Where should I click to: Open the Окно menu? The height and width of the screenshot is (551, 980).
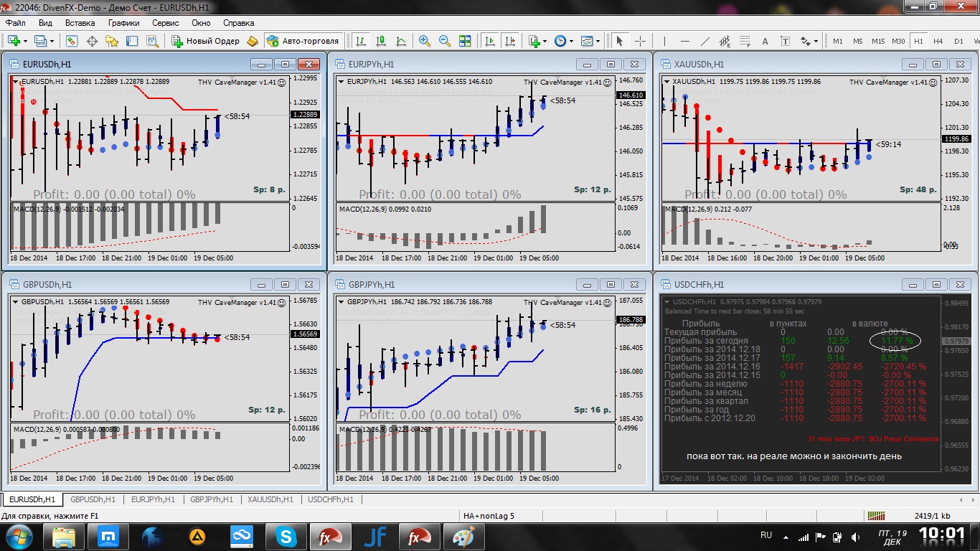coord(201,22)
